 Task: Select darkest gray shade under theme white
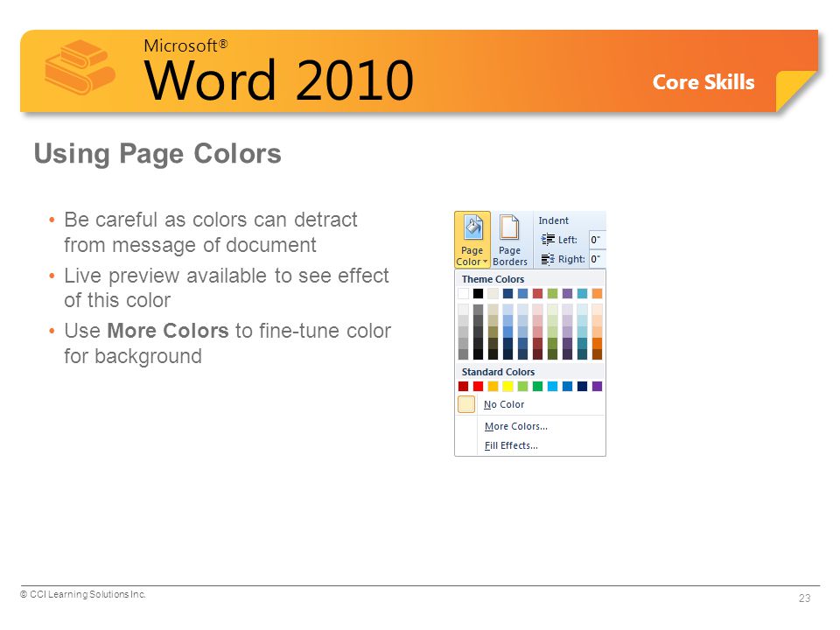click(x=464, y=354)
